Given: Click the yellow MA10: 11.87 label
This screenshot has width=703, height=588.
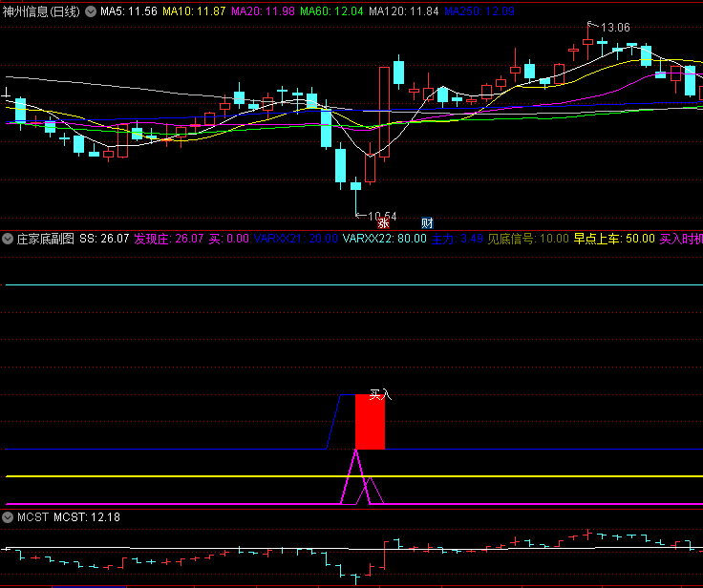Looking at the screenshot, I should 194,11.
